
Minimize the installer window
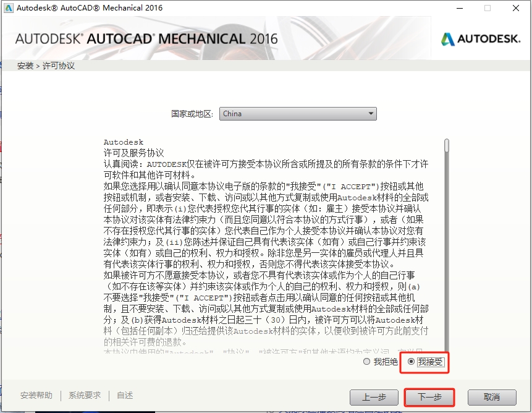[460, 8]
